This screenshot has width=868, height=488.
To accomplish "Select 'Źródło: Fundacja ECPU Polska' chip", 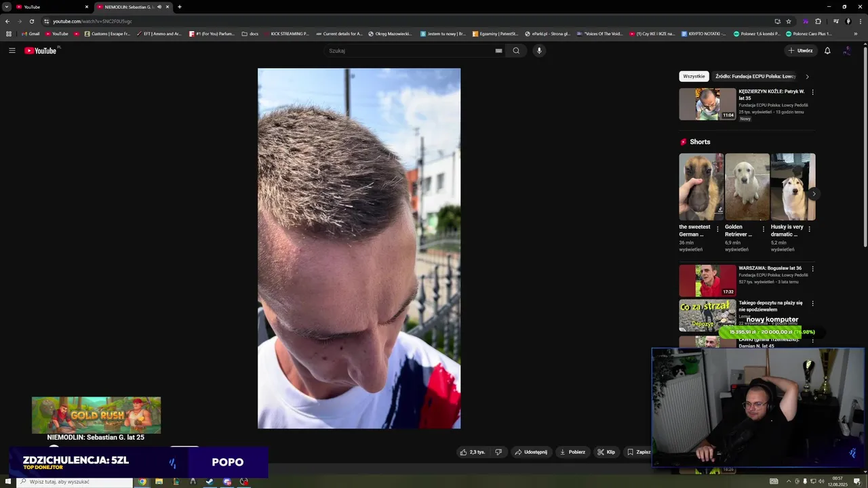I will click(x=755, y=77).
